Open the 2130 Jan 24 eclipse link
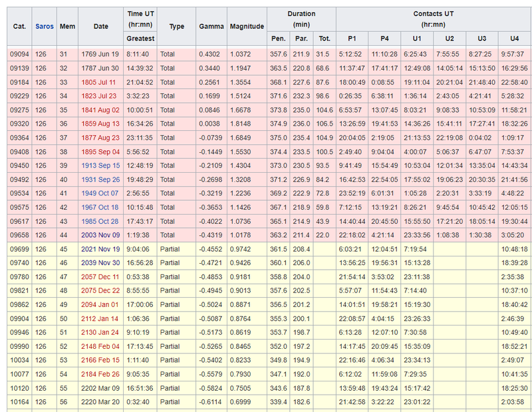This screenshot has height=412, width=532. pos(100,332)
